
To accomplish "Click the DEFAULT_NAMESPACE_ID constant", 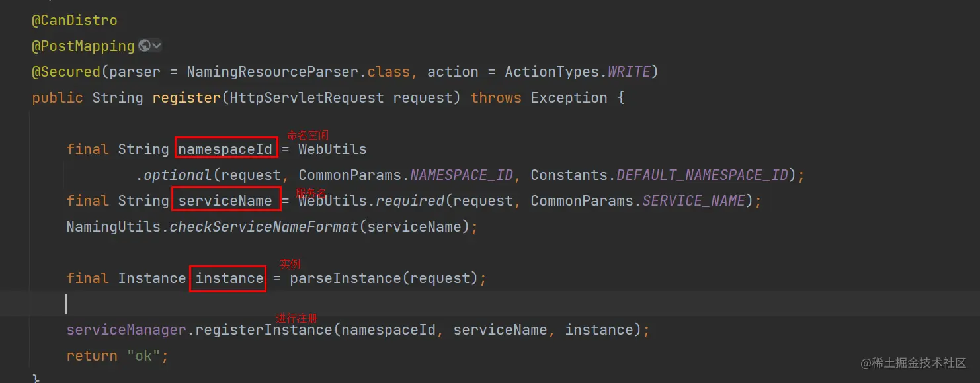I will [x=702, y=175].
